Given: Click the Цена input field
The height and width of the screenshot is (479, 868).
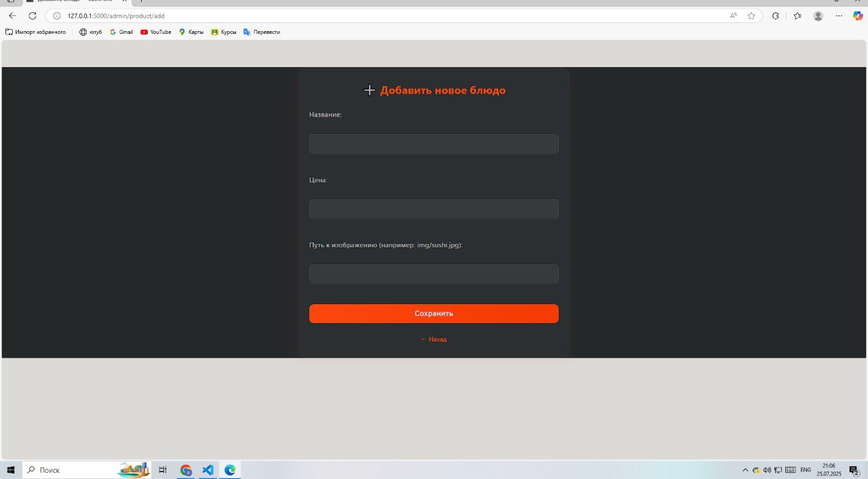Looking at the screenshot, I should coord(434,209).
